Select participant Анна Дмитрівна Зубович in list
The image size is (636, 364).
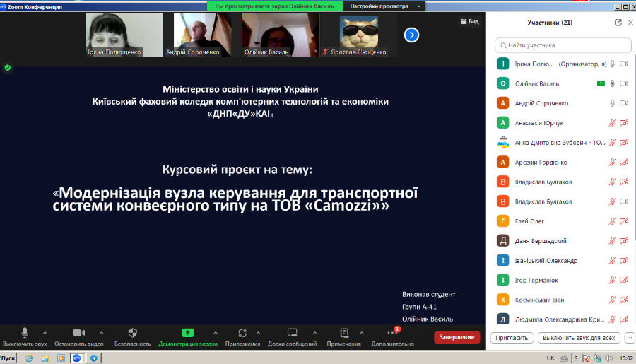[x=563, y=143]
